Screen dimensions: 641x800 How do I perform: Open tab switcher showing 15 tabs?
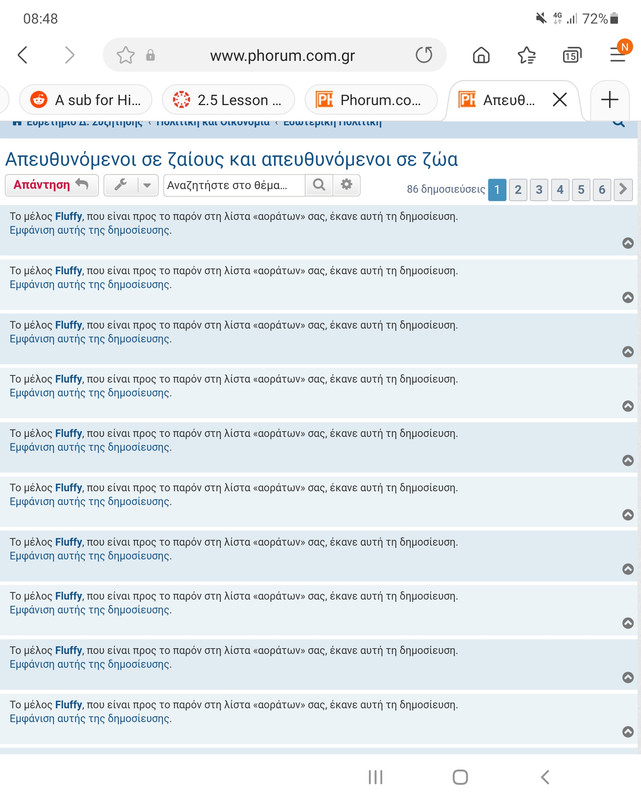(572, 55)
